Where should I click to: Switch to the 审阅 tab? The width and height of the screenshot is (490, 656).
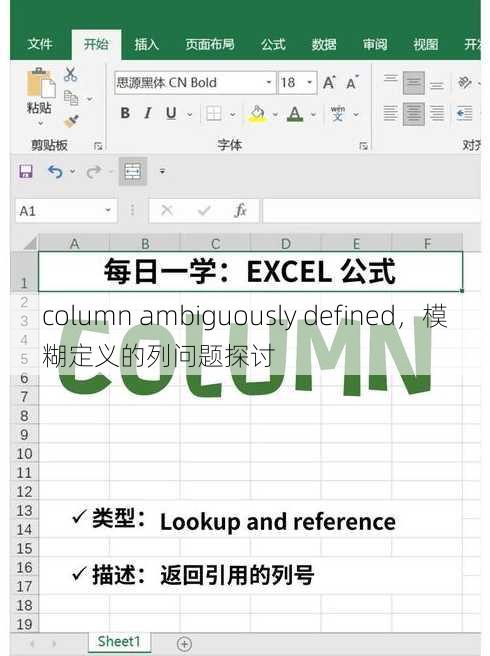[x=375, y=44]
